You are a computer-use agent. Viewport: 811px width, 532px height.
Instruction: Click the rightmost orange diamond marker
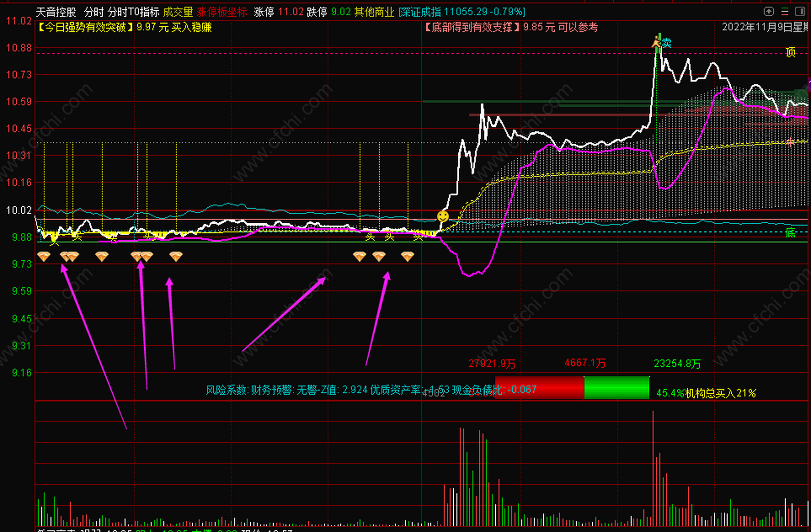click(408, 256)
